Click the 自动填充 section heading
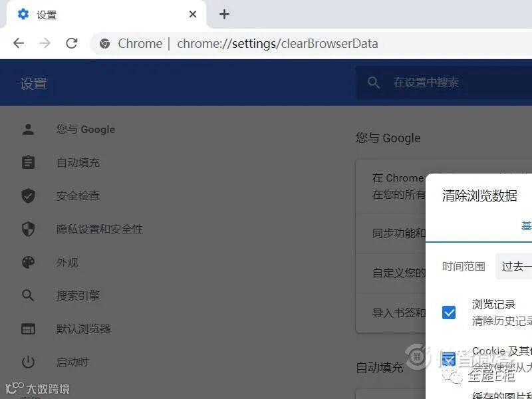Viewport: 532px width, 399px height. tap(380, 368)
